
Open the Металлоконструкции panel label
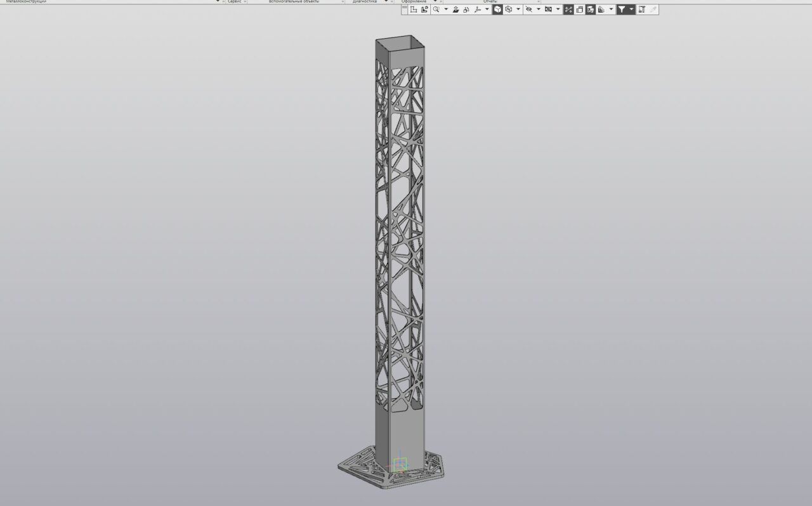[x=26, y=2]
